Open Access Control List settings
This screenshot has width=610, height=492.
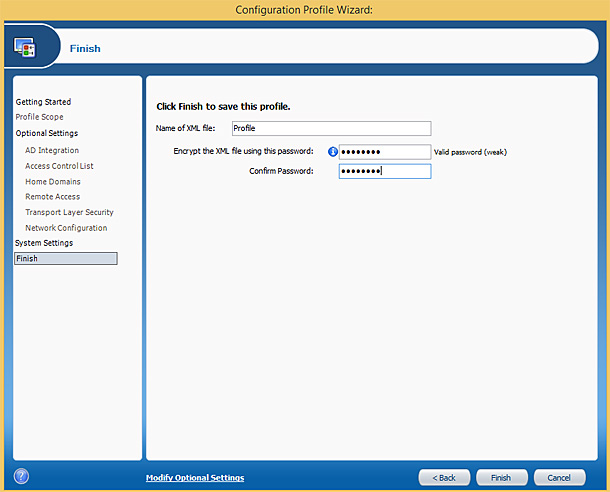coord(59,166)
